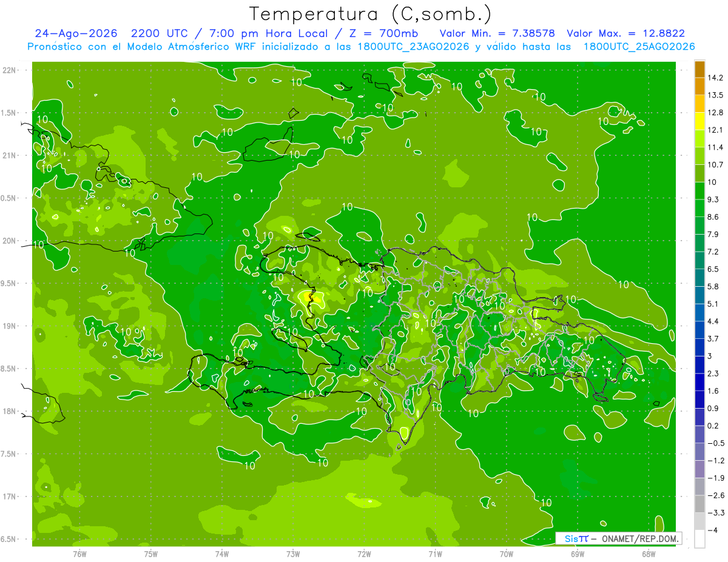Viewport: 728px width, 562px height.
Task: Click the "76W" longitude axis label
Action: tap(79, 554)
